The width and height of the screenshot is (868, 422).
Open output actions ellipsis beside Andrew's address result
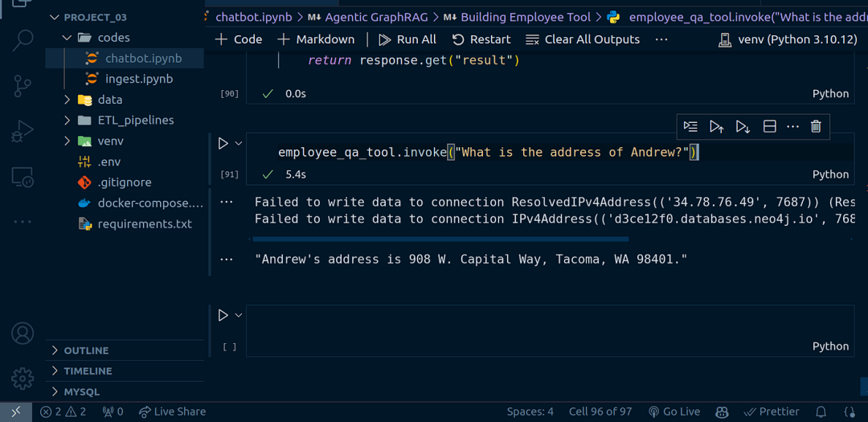click(227, 259)
